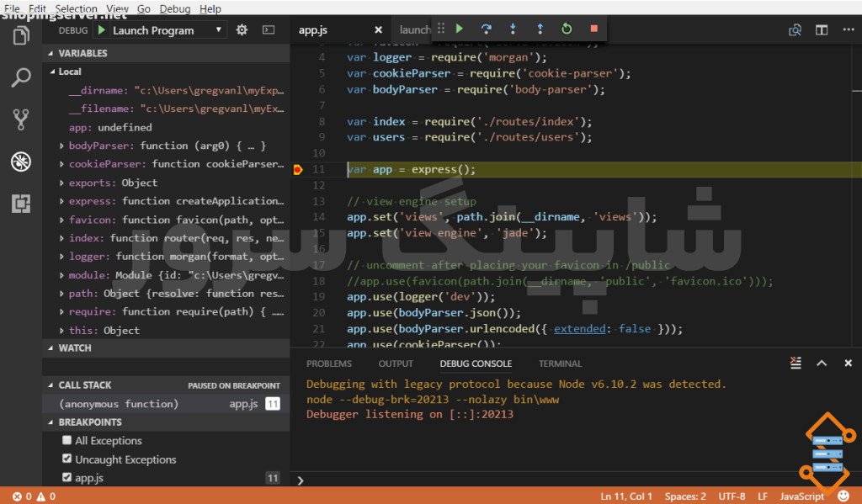Clear the debug console output
This screenshot has height=504, width=862.
795,363
